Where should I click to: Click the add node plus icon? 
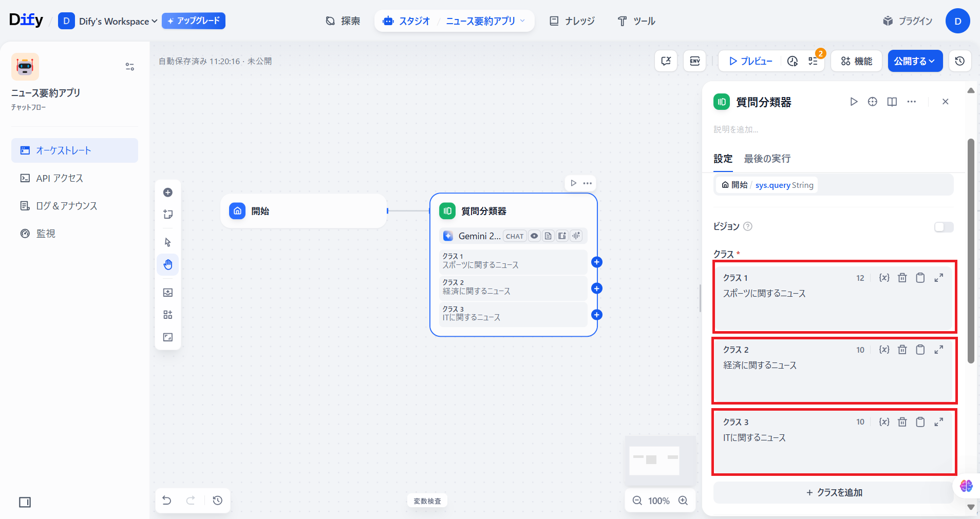[x=168, y=193]
